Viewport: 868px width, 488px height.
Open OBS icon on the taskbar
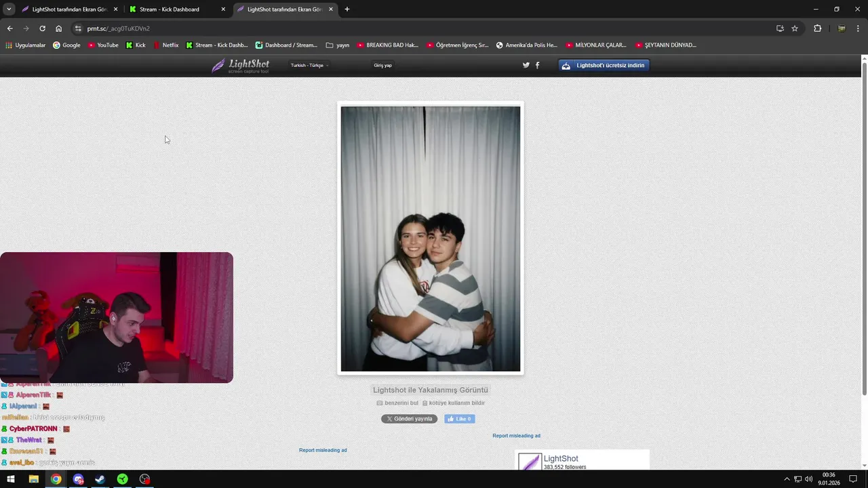pos(144,479)
